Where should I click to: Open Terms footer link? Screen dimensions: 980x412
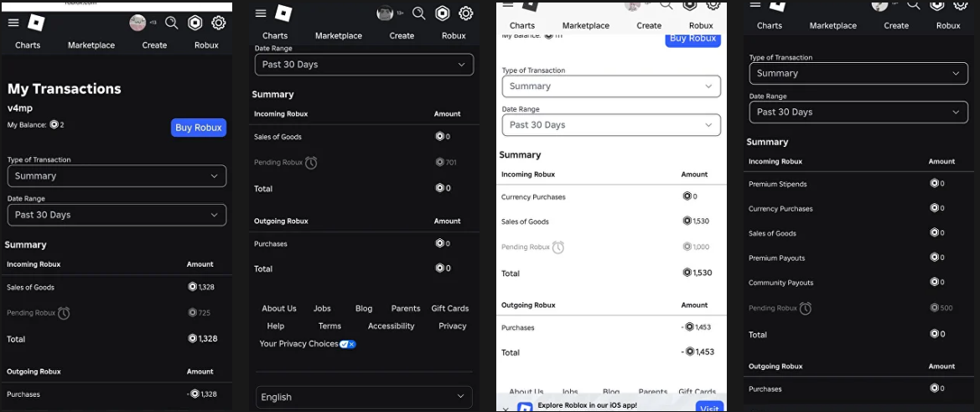coord(330,326)
